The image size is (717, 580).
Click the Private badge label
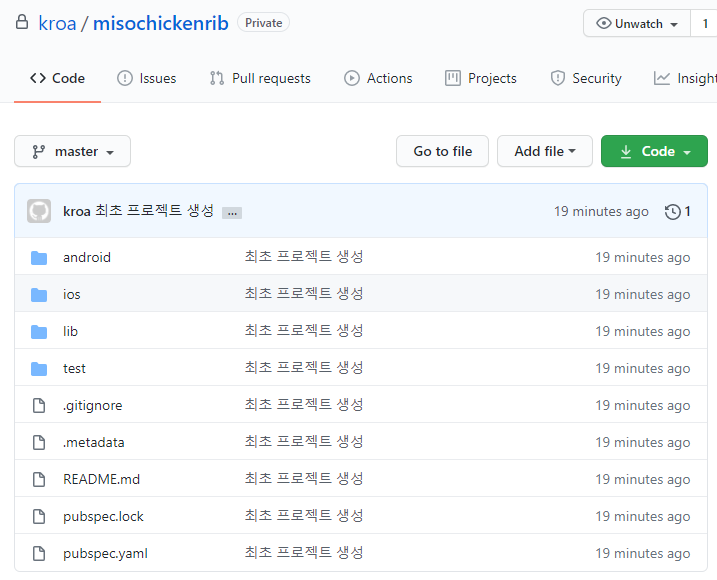[x=263, y=23]
